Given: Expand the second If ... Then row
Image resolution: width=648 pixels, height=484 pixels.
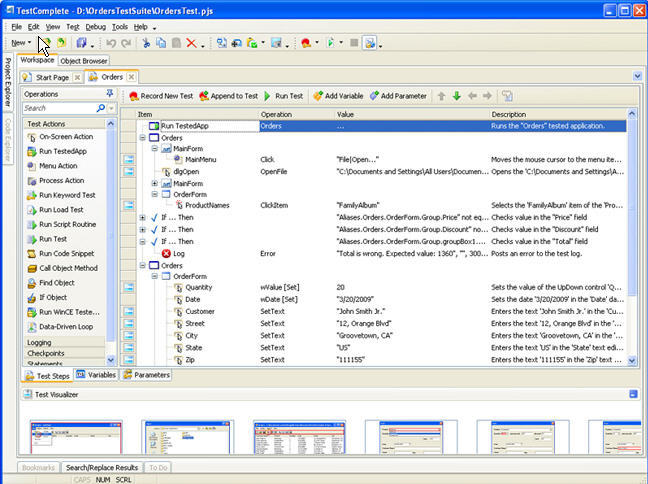Looking at the screenshot, I should (143, 229).
